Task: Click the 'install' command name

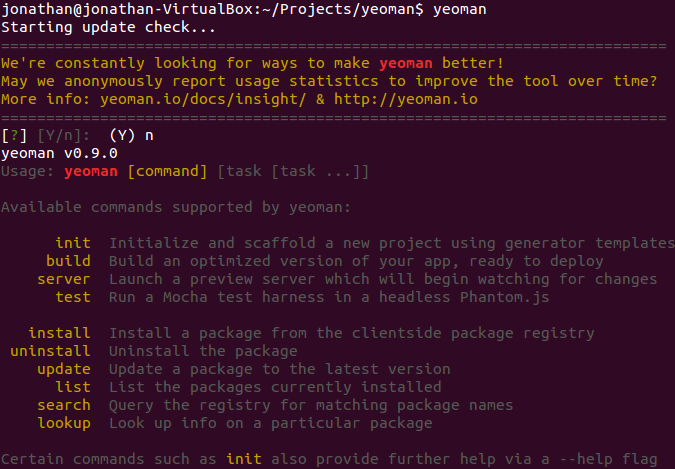Action: coord(59,333)
